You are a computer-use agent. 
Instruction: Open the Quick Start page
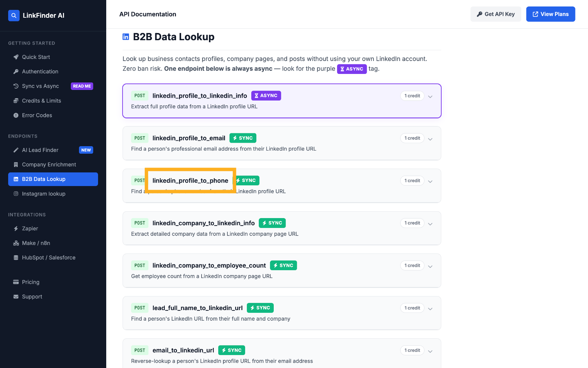coord(53,57)
